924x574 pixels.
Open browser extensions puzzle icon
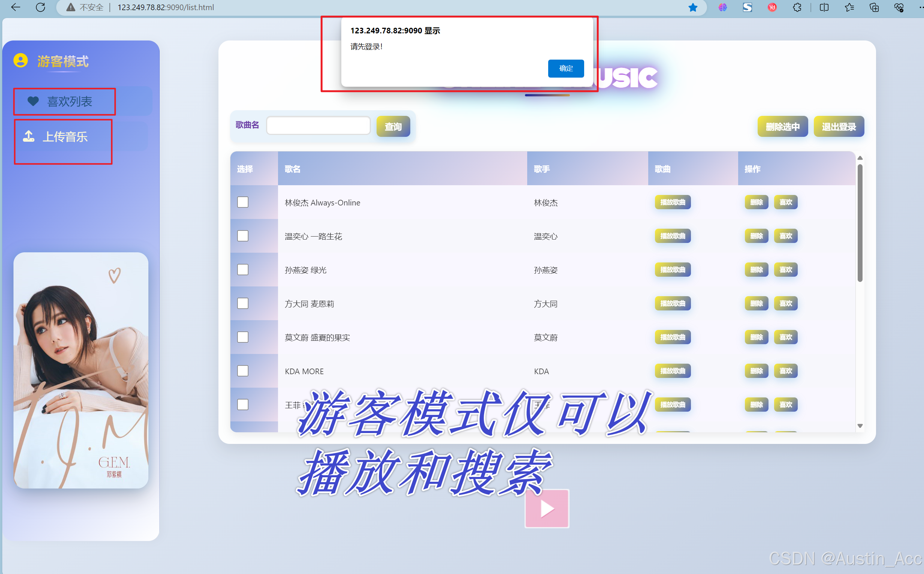click(x=797, y=7)
